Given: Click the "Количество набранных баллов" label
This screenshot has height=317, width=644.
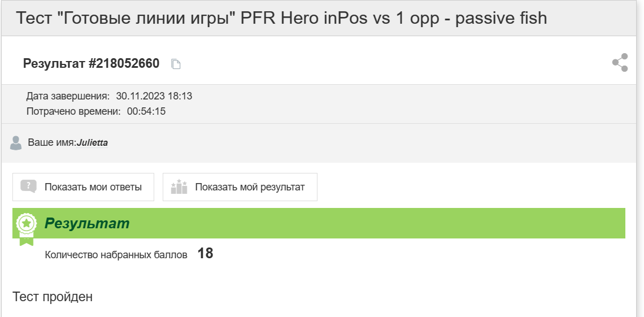Looking at the screenshot, I should tap(116, 255).
